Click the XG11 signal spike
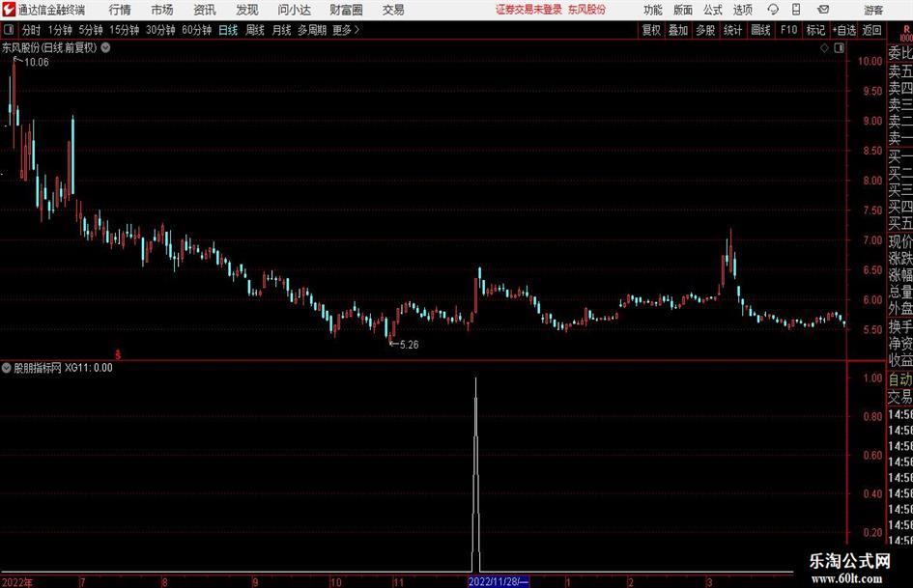The height and width of the screenshot is (588, 913). pyautogui.click(x=475, y=474)
